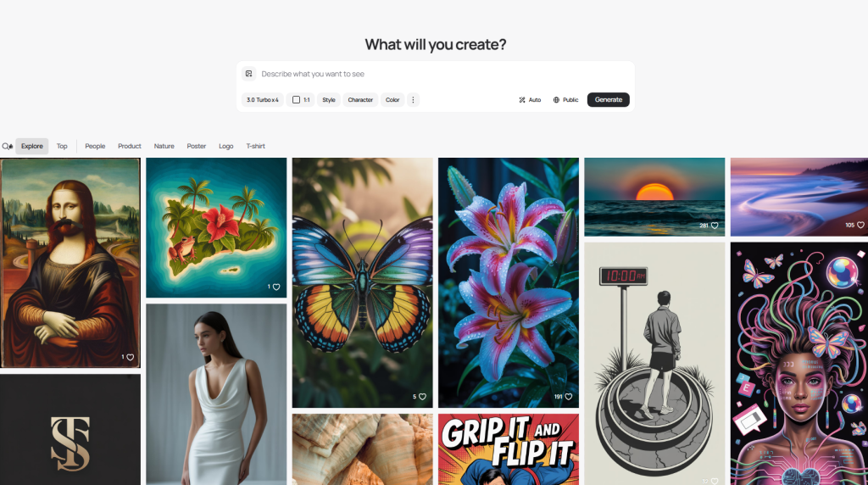This screenshot has height=485, width=868.
Task: Open the three-dot more options menu
Action: 413,100
